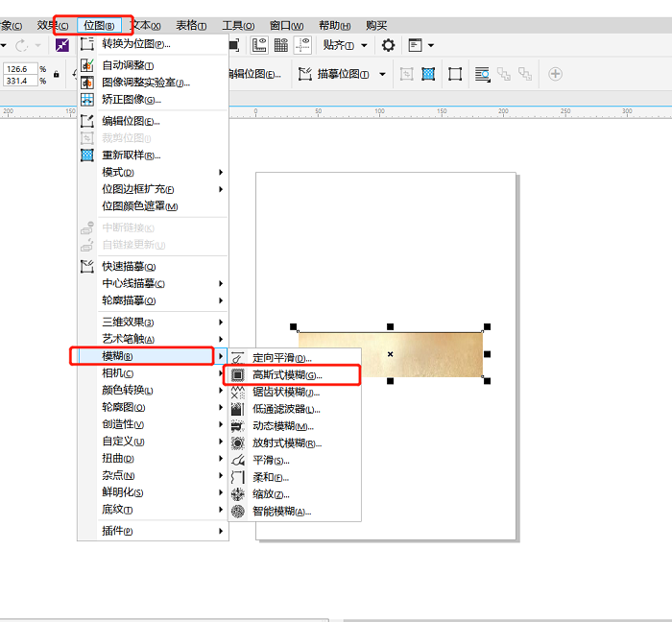
Task: Click the 自动调整 icon in menu
Action: coord(87,65)
